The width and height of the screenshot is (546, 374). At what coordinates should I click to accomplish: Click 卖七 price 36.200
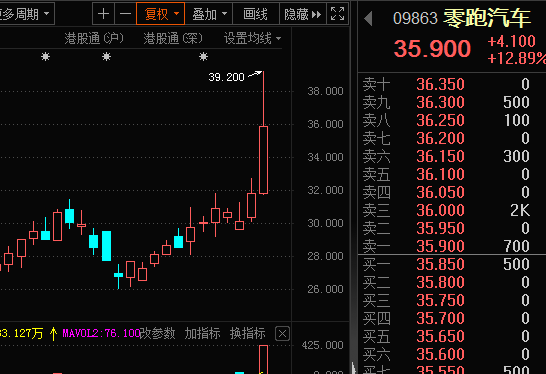tap(440, 138)
